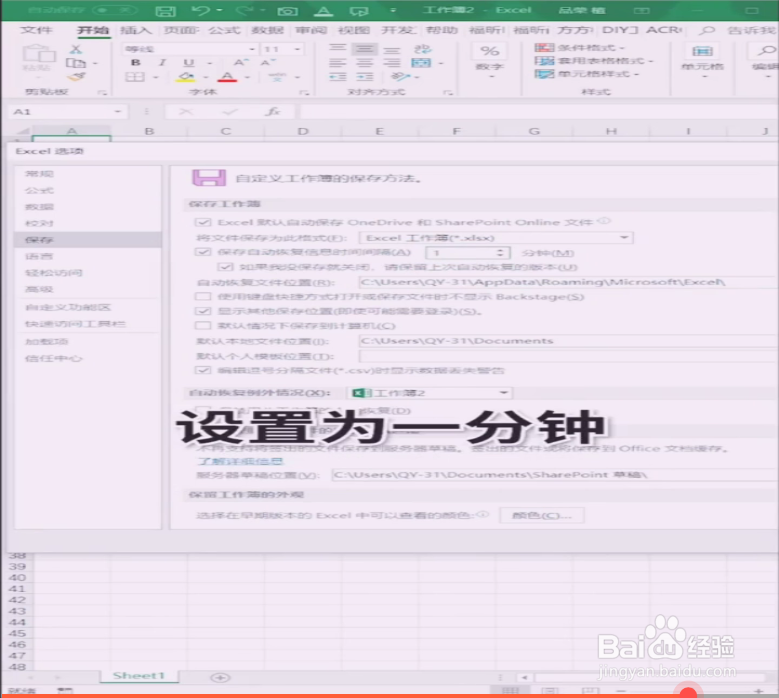
Task: Click the Copy icon in clipboard group
Action: [76, 63]
